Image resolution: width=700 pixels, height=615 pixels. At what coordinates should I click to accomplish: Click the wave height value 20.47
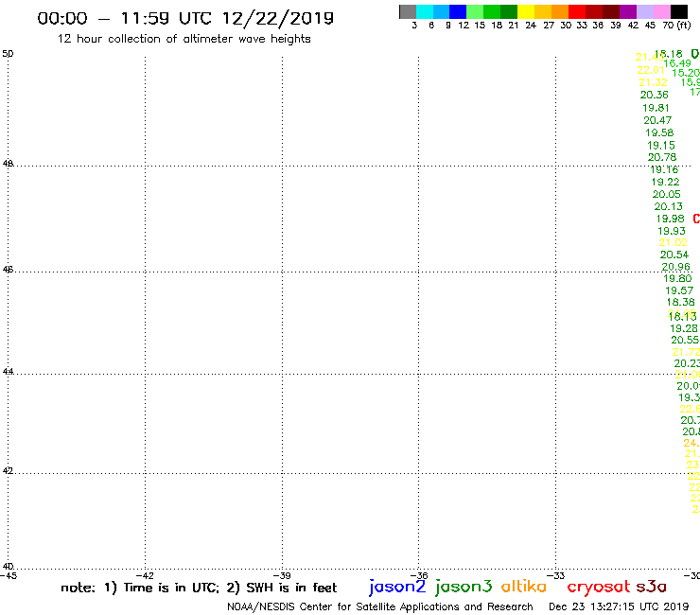click(x=657, y=120)
